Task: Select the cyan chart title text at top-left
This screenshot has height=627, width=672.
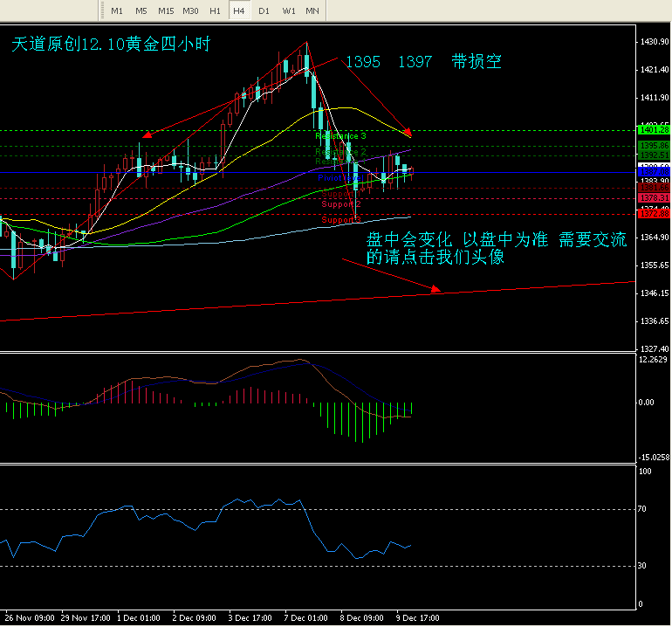Action: pyautogui.click(x=110, y=45)
